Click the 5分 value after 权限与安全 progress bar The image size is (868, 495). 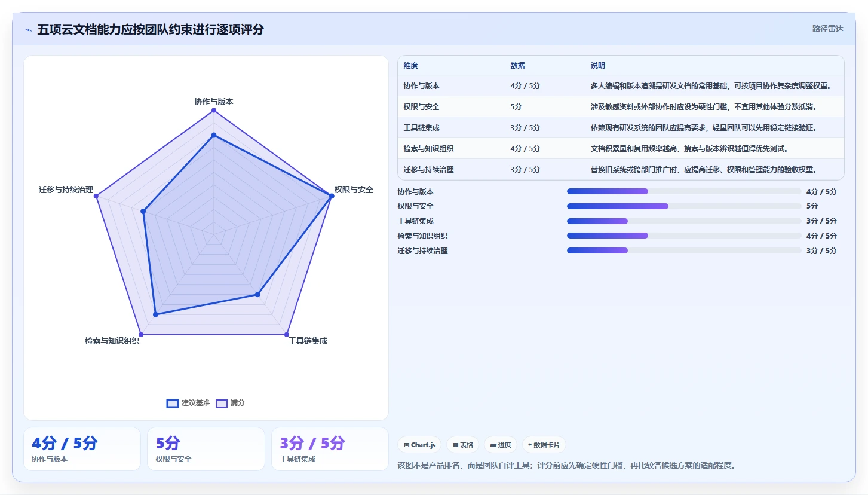tap(812, 206)
